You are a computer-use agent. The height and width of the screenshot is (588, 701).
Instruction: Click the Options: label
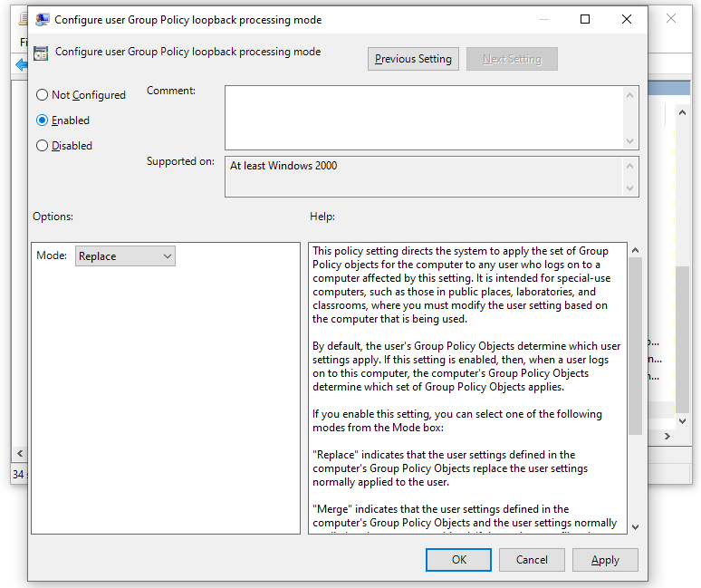tap(53, 217)
